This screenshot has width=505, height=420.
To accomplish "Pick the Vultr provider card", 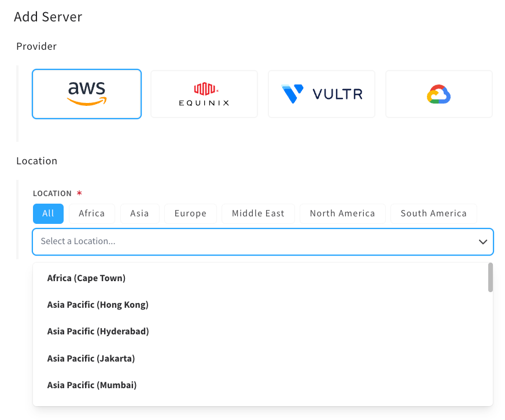I will [x=322, y=94].
